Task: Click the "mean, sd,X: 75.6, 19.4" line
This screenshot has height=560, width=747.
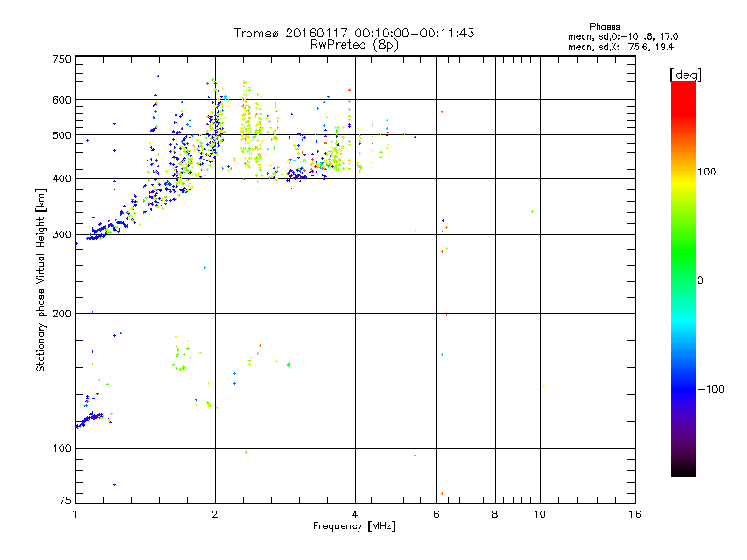Action: pyautogui.click(x=621, y=47)
